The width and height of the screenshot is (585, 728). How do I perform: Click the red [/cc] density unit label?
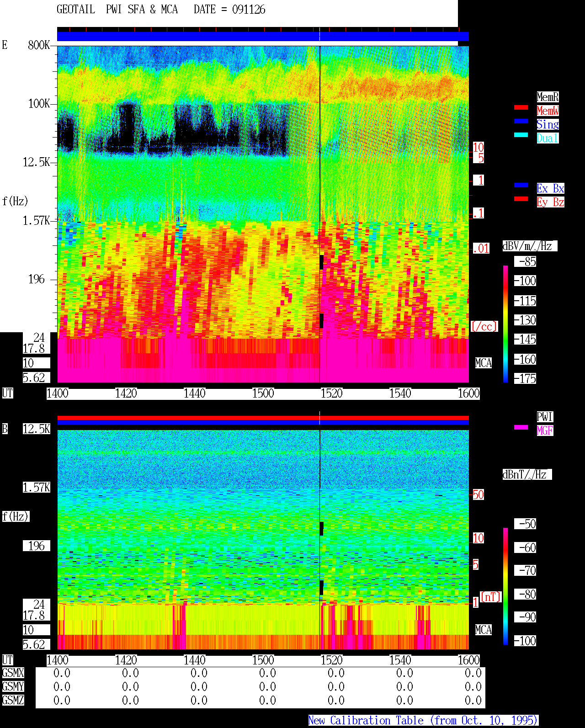click(x=484, y=326)
